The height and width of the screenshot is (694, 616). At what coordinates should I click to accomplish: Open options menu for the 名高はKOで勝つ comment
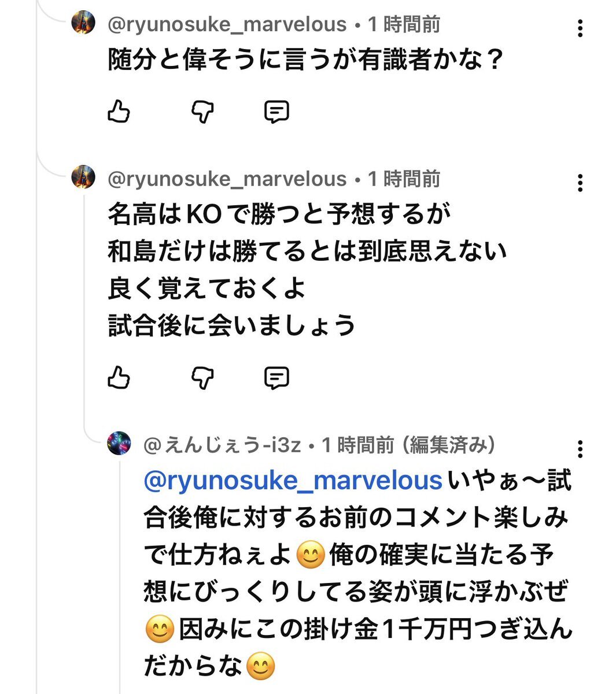pos(580,183)
